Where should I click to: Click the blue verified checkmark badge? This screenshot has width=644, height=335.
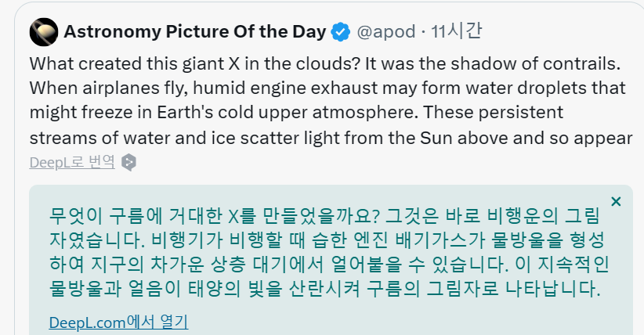pyautogui.click(x=341, y=32)
